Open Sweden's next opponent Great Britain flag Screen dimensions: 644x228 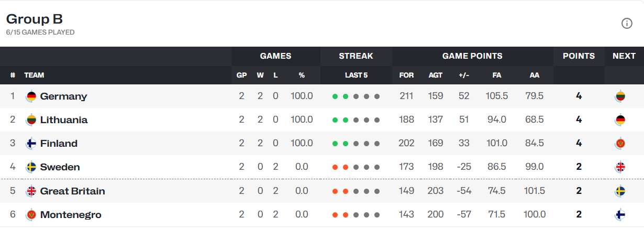pos(620,167)
